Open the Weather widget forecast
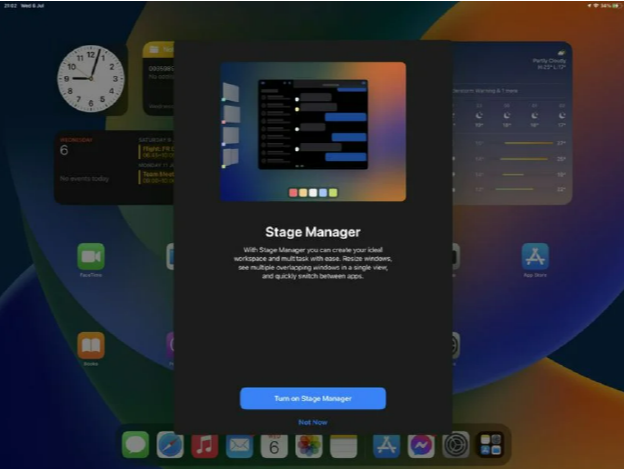 pos(512,123)
